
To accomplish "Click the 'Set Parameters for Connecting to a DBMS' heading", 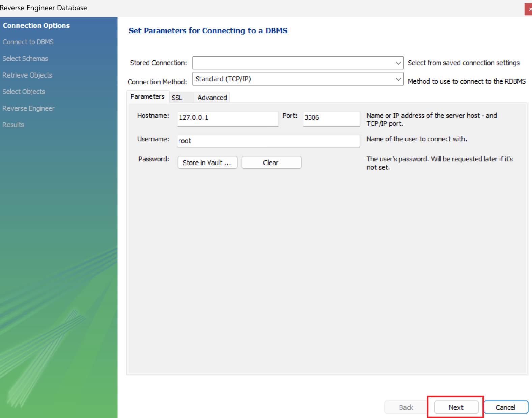I will click(x=208, y=31).
